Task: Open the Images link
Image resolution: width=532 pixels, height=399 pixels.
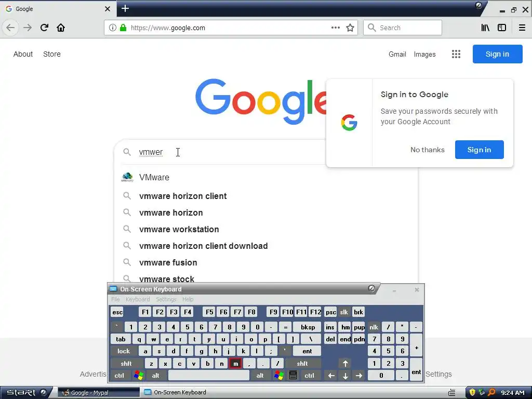Action: (x=424, y=54)
